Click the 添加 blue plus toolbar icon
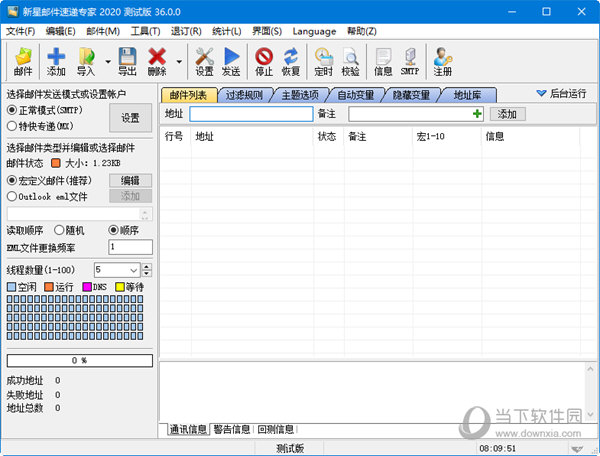This screenshot has width=600, height=456. tap(56, 61)
